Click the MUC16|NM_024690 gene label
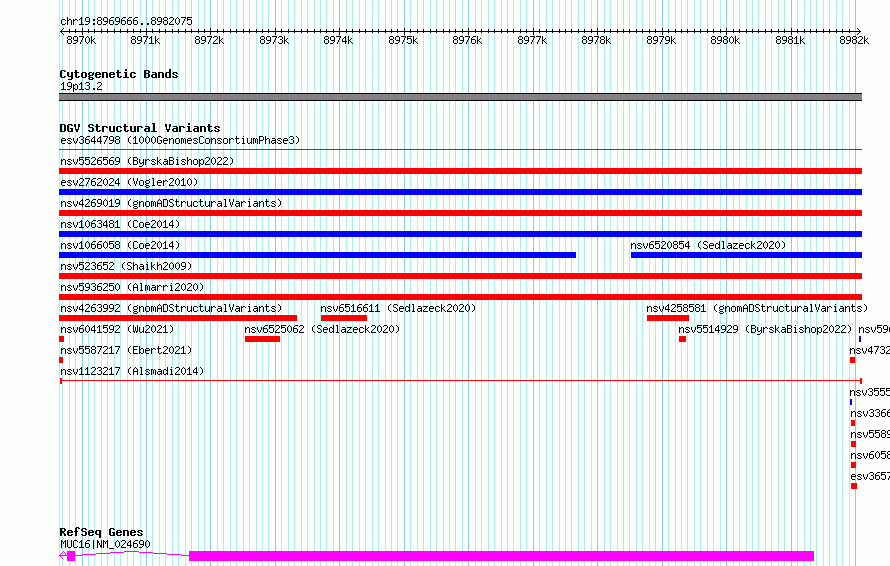The image size is (890, 566). (105, 544)
